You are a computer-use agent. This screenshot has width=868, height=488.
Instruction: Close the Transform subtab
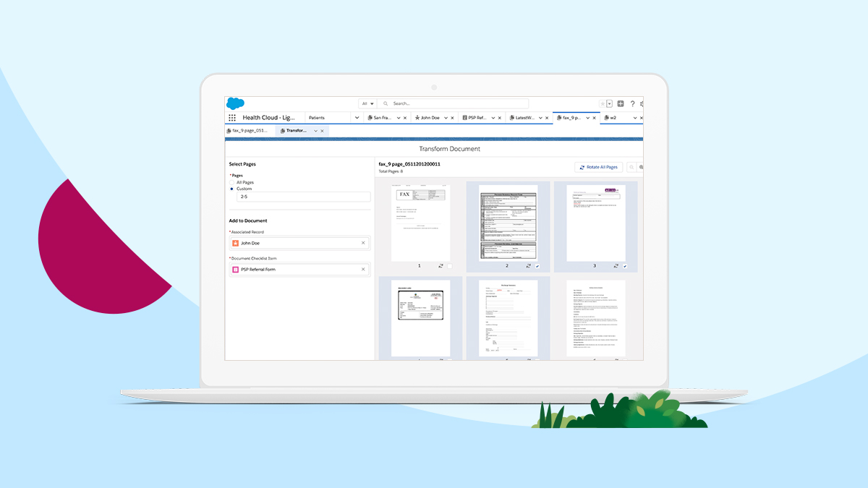pos(323,131)
